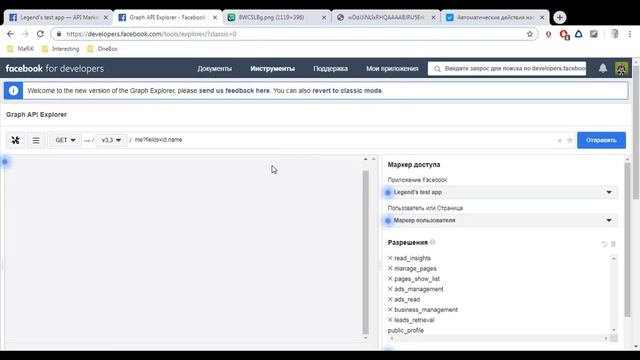
Task: Open the Chrome three-dot menu
Action: pyautogui.click(x=630, y=34)
